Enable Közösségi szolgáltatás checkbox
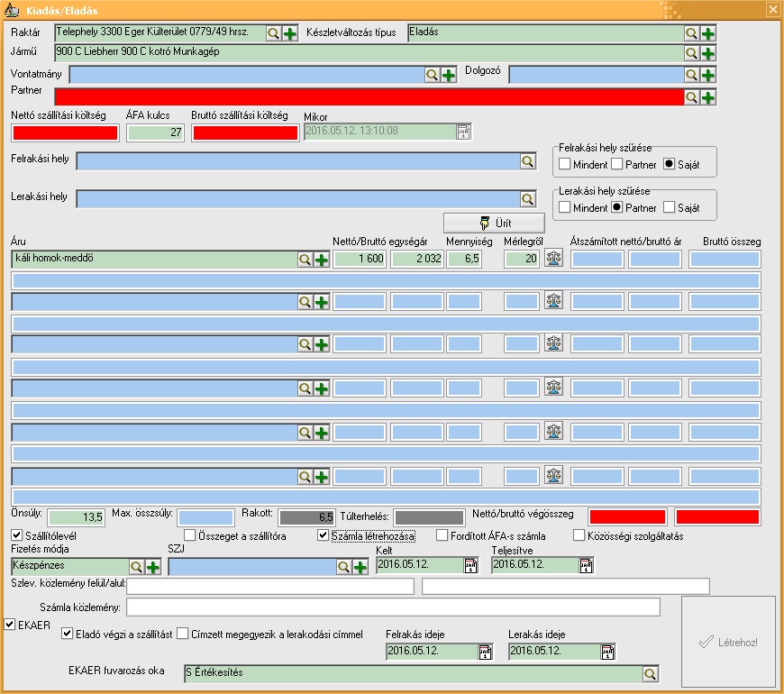The height and width of the screenshot is (694, 784). pos(579,535)
